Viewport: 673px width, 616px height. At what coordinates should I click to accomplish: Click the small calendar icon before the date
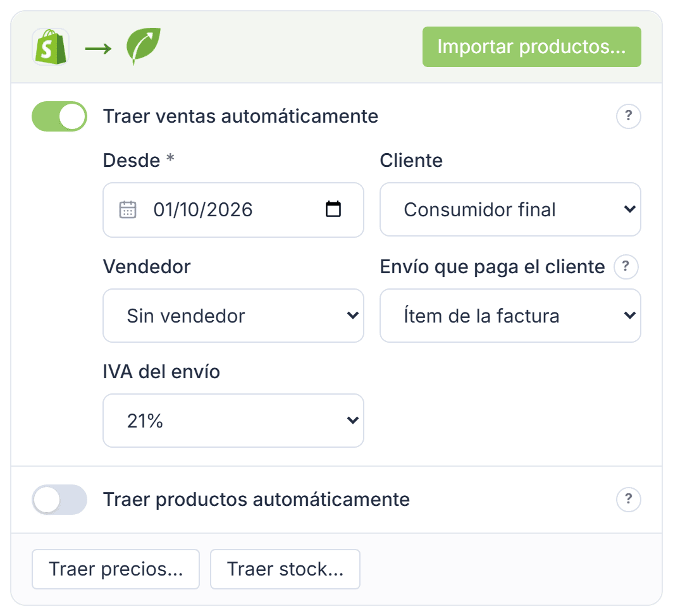tap(128, 210)
